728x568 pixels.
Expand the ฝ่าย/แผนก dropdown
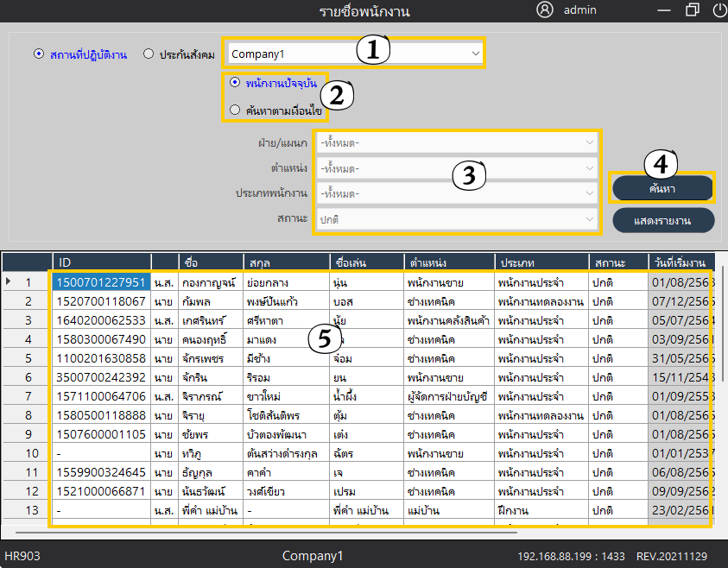457,142
